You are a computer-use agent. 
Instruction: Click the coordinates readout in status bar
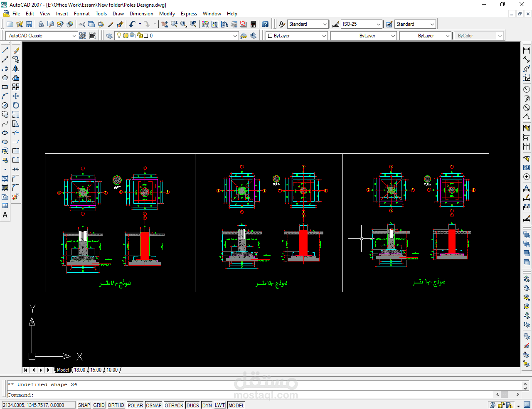39,405
